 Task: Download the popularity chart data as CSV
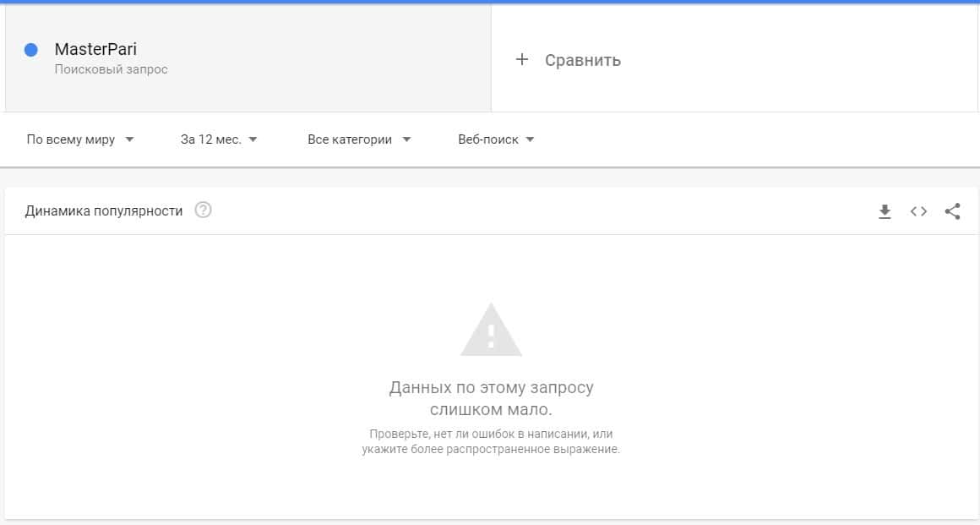(x=885, y=211)
